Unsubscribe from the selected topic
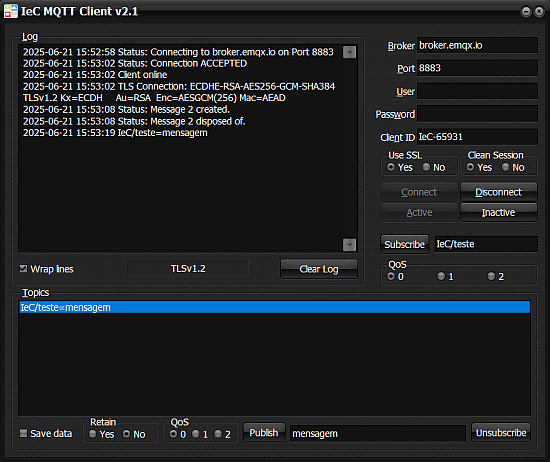Image resolution: width=550 pixels, height=462 pixels. [x=501, y=433]
